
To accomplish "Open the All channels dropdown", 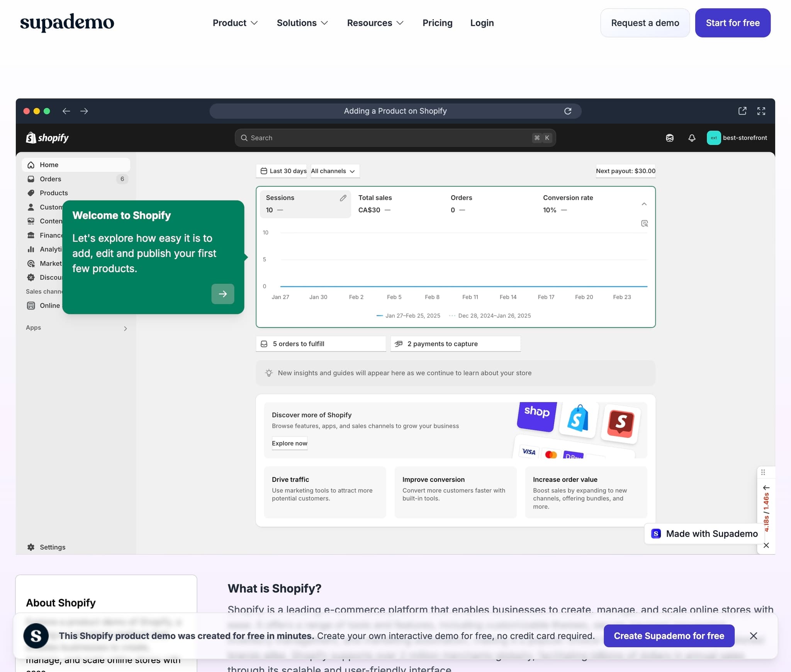I will tap(334, 171).
